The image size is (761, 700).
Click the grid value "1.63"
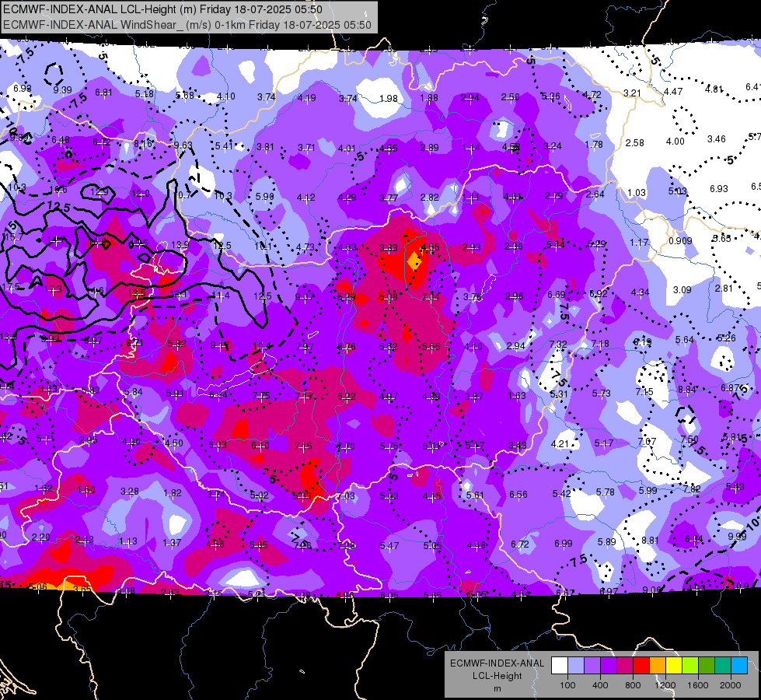click(x=517, y=396)
